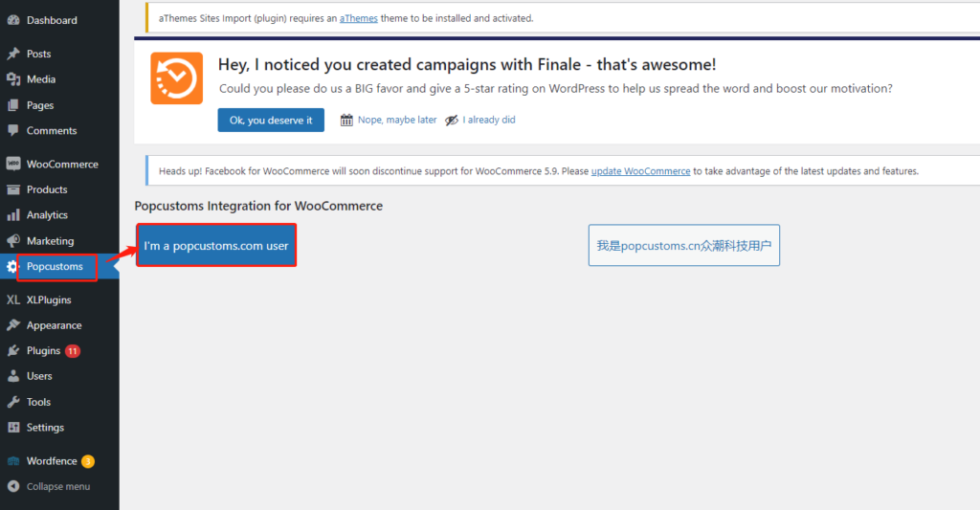This screenshot has width=980, height=510.
Task: Follow the "update WooCommerce" link
Action: click(x=640, y=171)
